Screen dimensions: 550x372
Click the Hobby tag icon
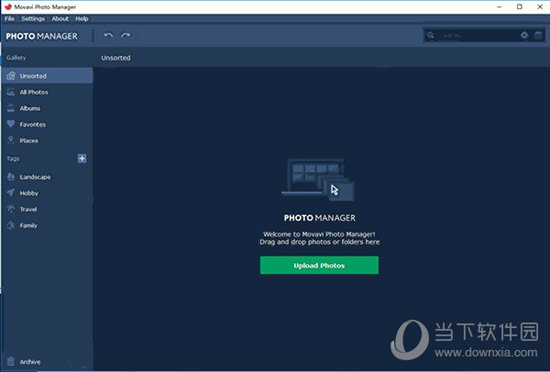11,193
